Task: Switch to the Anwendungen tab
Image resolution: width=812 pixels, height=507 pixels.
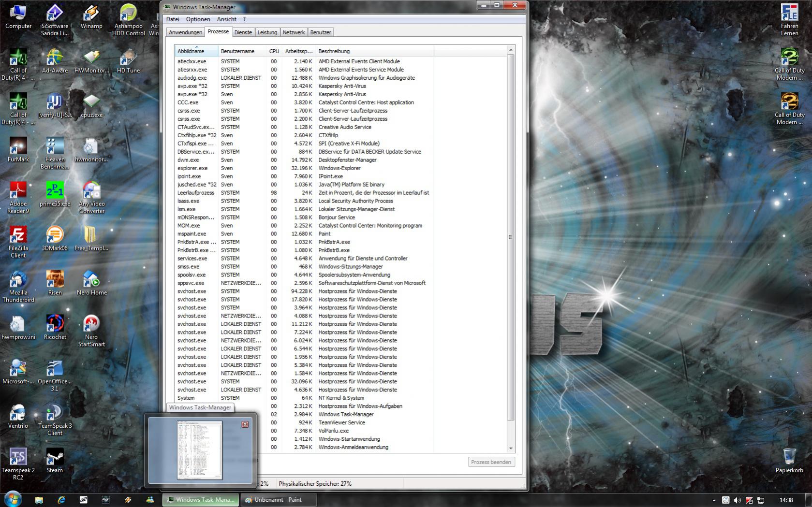Action: 185,32
